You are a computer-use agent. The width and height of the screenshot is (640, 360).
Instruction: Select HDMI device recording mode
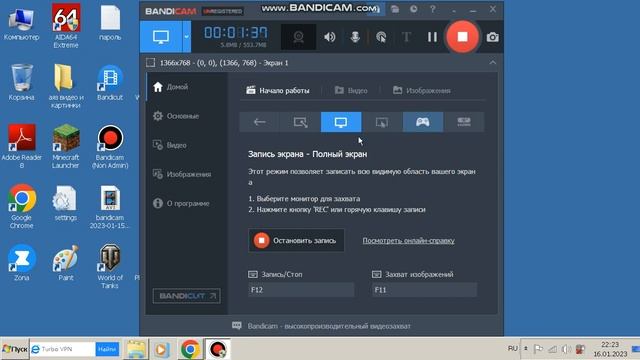pos(464,122)
